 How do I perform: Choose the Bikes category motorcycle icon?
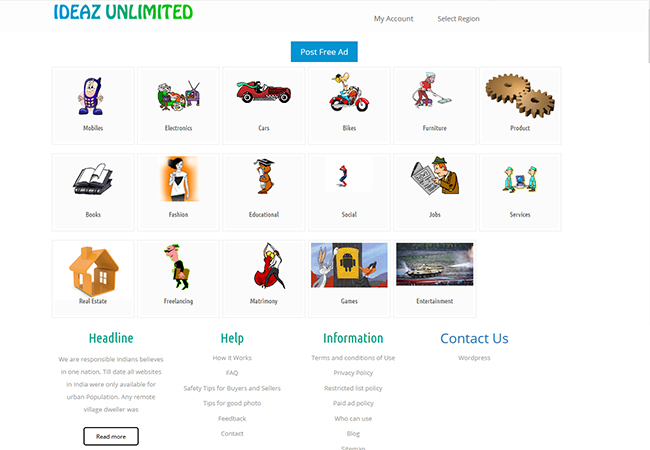pyautogui.click(x=349, y=92)
